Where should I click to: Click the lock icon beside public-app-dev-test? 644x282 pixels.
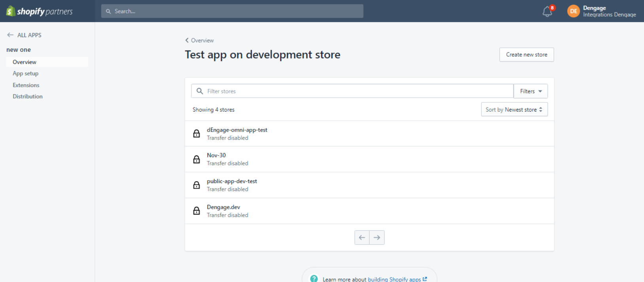(196, 185)
